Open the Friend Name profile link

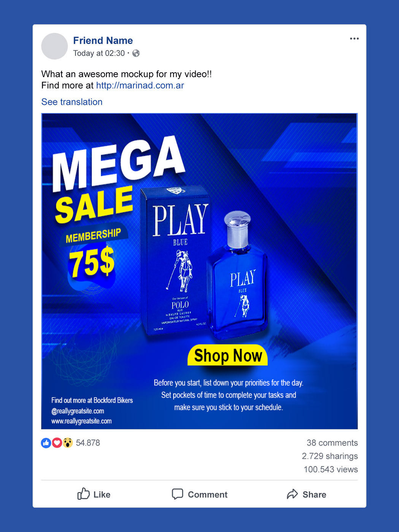point(103,40)
